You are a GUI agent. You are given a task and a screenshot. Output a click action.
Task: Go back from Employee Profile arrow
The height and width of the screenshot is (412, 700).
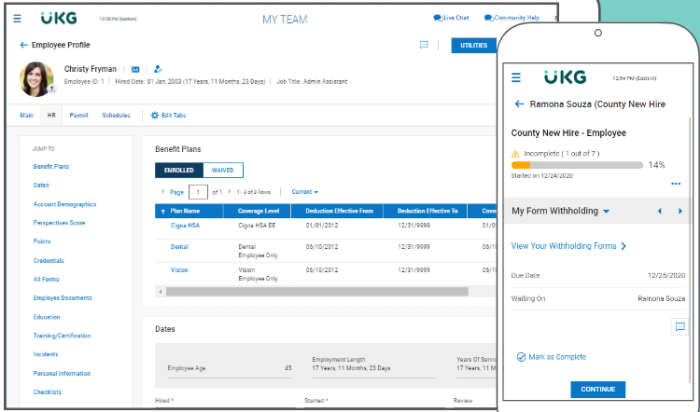tap(24, 45)
